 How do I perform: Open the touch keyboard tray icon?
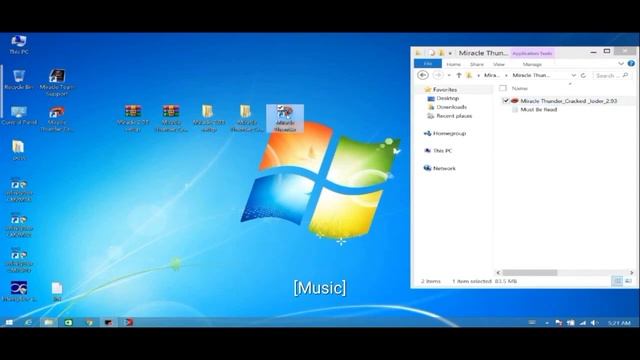tap(532, 323)
